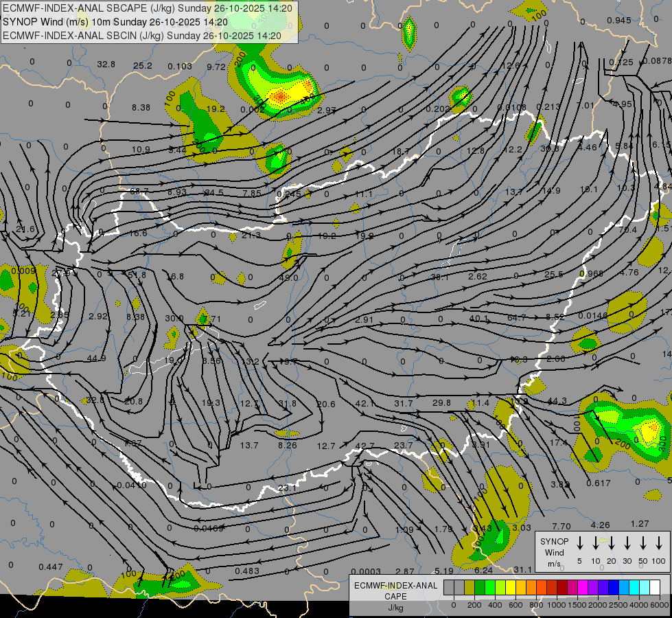Click the map value '70.4'
Screen dimensions: 672x618
(628, 229)
